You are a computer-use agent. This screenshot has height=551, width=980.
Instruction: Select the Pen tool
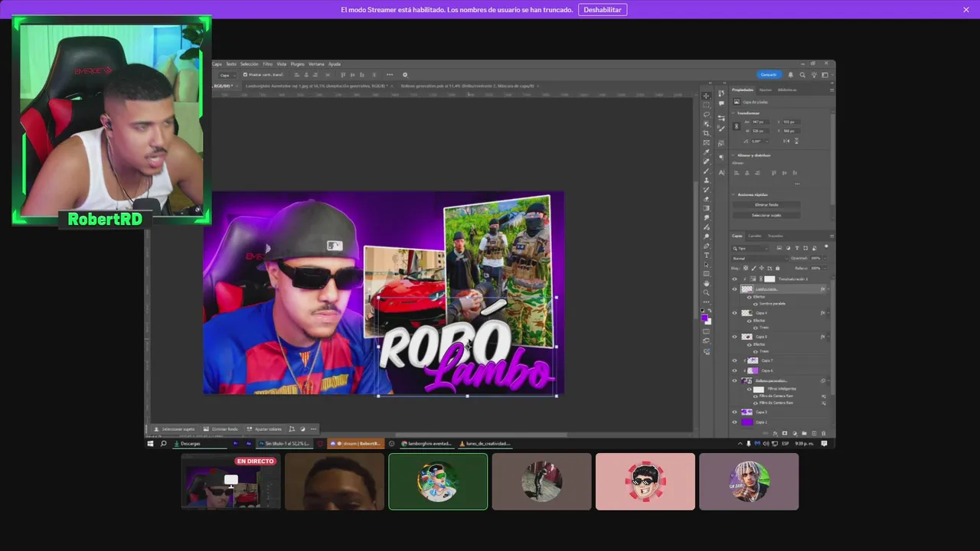(706, 246)
